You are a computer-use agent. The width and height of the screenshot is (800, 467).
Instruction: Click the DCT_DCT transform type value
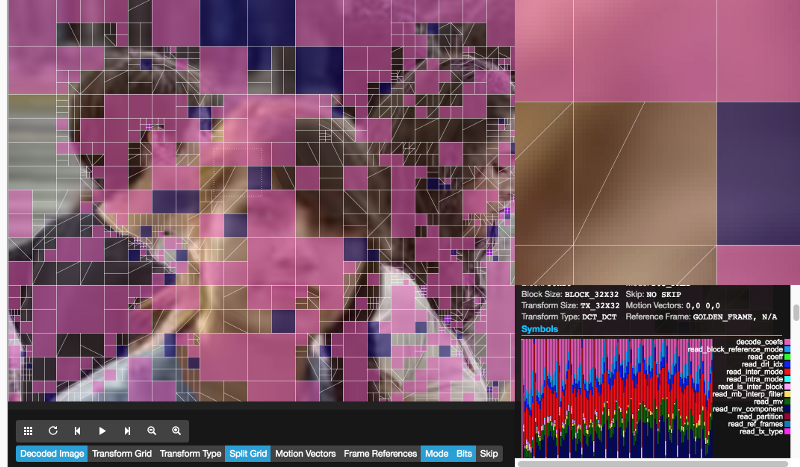tap(599, 317)
